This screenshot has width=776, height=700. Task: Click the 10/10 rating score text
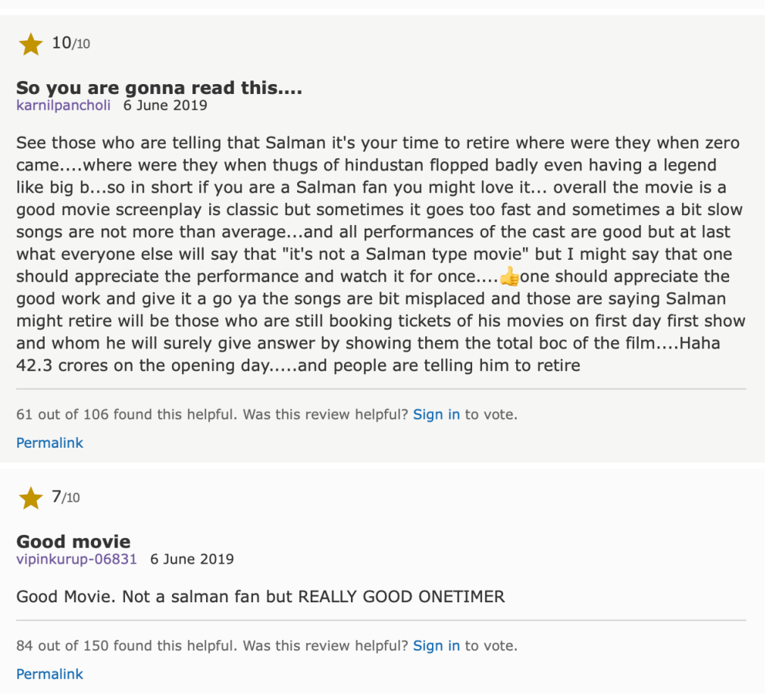[x=70, y=43]
